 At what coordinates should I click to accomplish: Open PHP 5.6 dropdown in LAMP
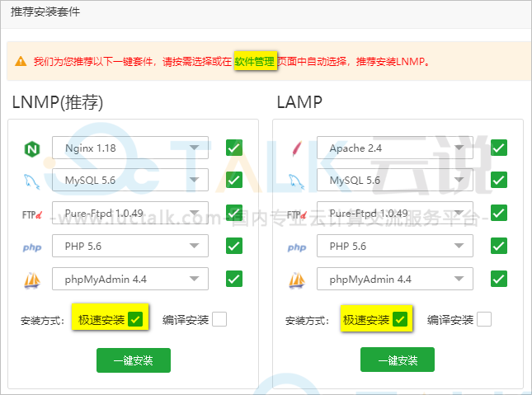(x=395, y=246)
